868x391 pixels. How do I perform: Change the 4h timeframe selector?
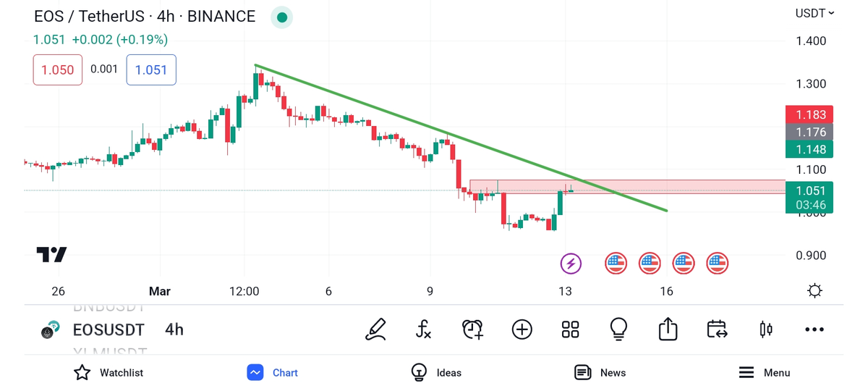[174, 330]
